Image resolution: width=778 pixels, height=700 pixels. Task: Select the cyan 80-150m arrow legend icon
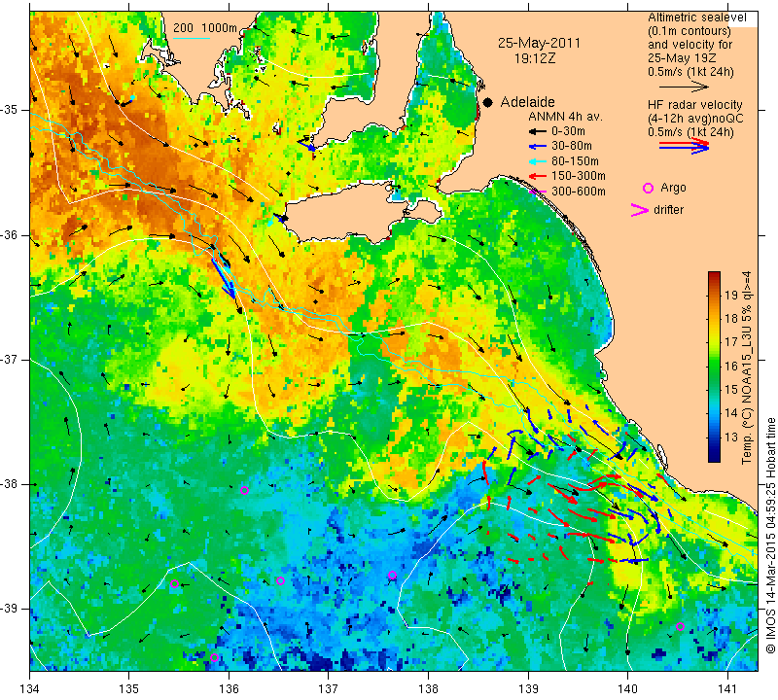click(537, 161)
